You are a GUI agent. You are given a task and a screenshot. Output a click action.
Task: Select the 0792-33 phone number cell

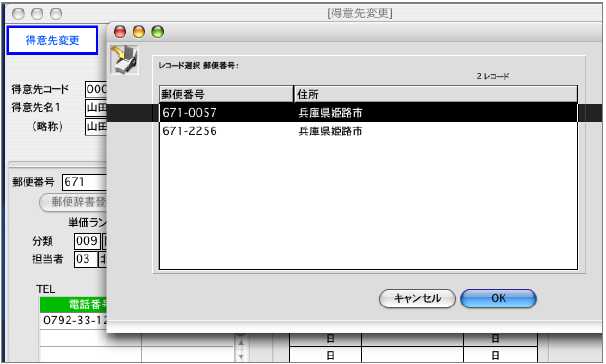[x=73, y=321]
